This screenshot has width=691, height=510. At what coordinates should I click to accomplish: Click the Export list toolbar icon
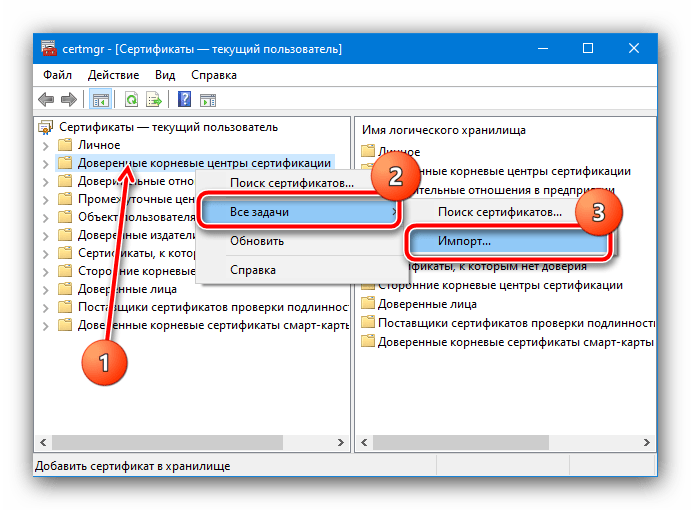pos(154,100)
